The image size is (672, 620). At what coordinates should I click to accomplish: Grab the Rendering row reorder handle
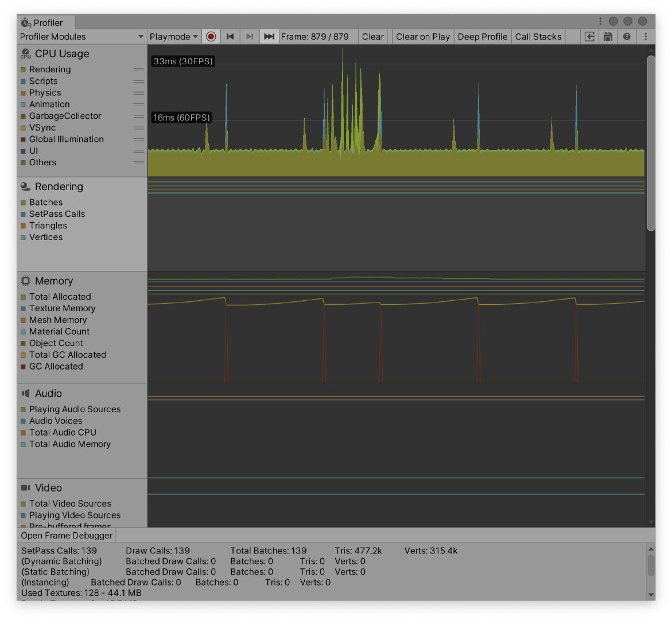(x=138, y=69)
